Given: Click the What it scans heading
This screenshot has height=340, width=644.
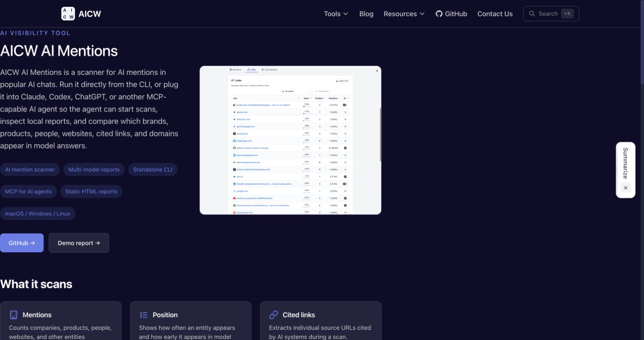Looking at the screenshot, I should click(x=36, y=284).
